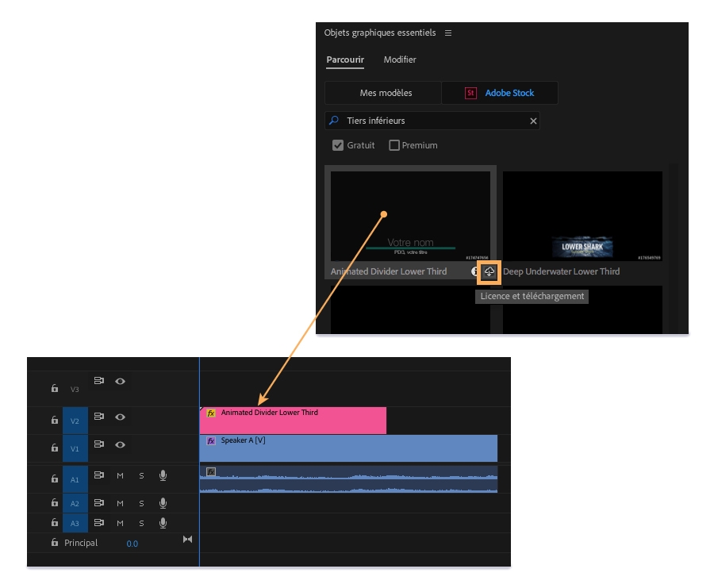Select the Parcourir tab
This screenshot has width=714, height=588.
point(344,60)
